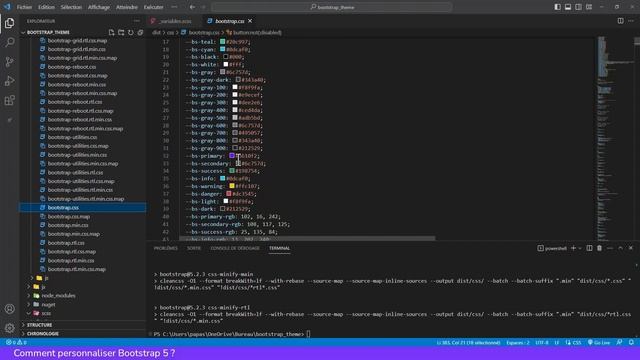Open the Run and Debug view

tap(9, 81)
